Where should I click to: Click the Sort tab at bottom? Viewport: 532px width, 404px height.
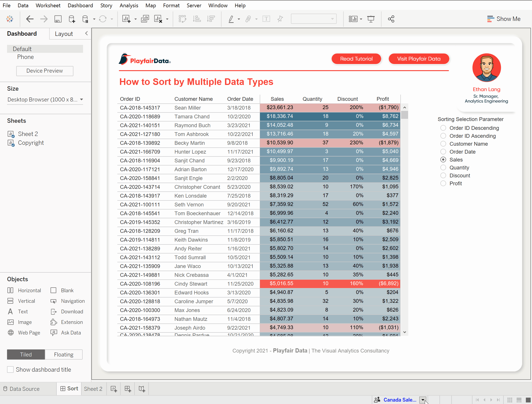(x=72, y=388)
